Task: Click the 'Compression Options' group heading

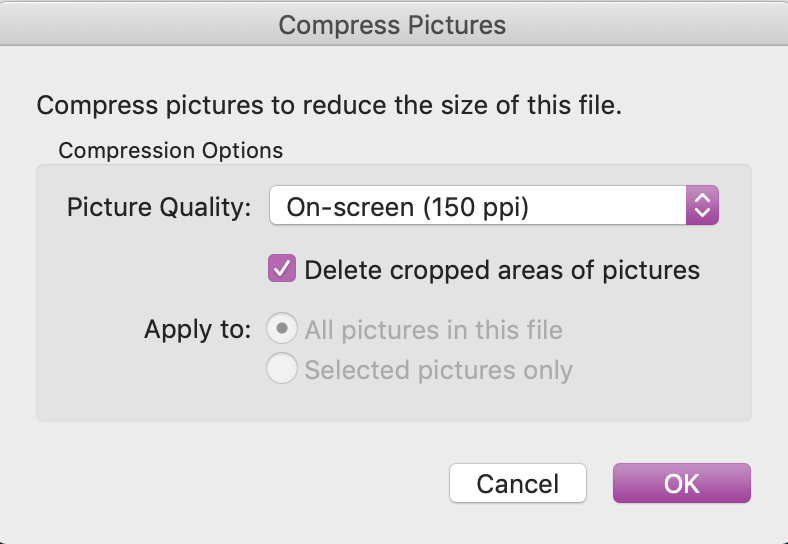Action: 171,151
